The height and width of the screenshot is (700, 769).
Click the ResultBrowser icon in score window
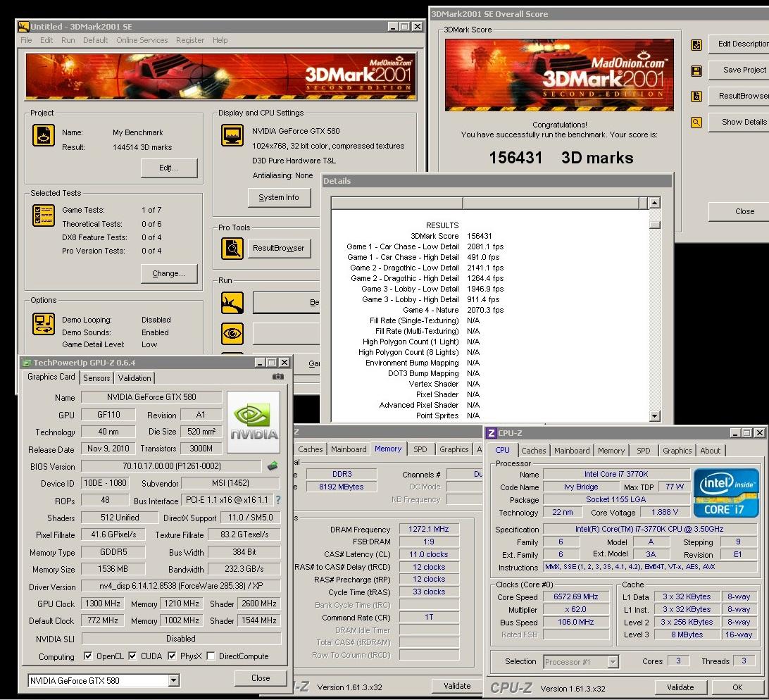click(696, 96)
